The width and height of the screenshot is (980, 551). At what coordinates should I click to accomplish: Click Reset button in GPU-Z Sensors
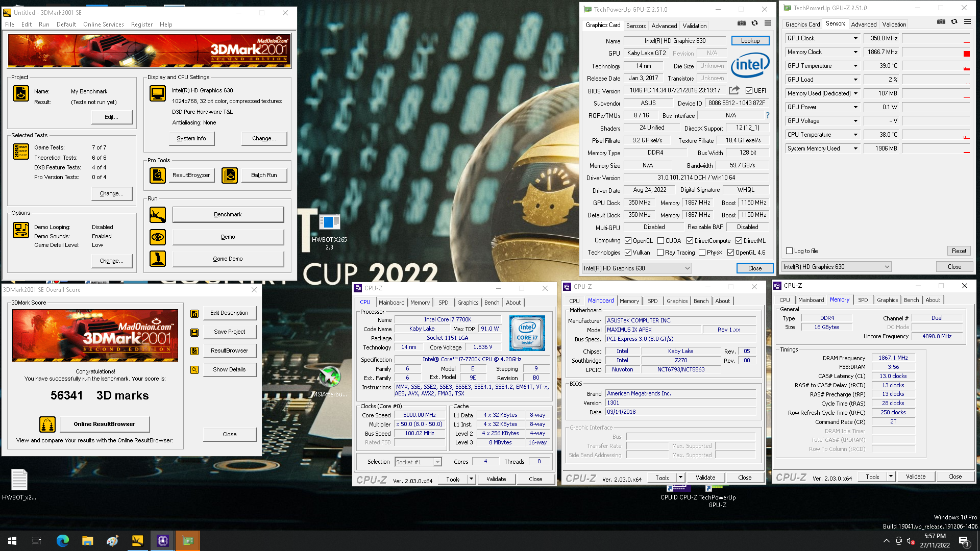point(959,251)
